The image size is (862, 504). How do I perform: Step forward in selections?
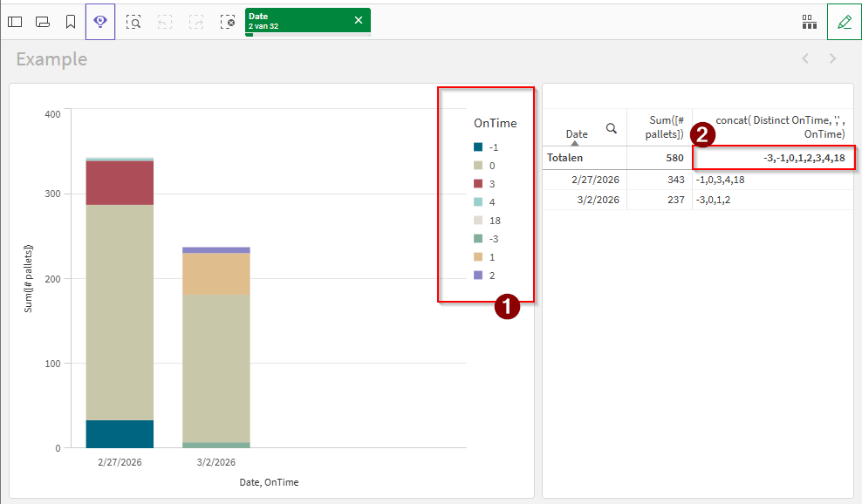pos(196,22)
